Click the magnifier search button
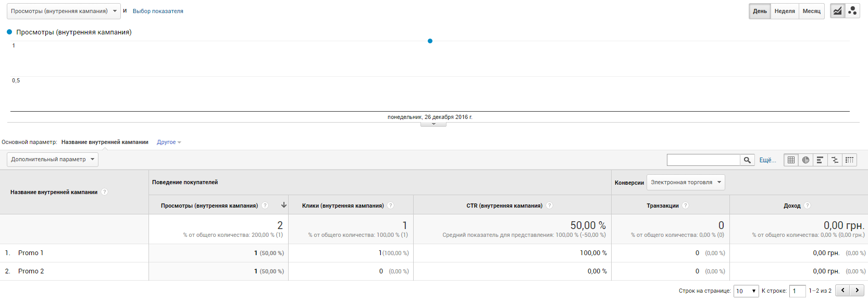The height and width of the screenshot is (300, 868). (x=747, y=160)
